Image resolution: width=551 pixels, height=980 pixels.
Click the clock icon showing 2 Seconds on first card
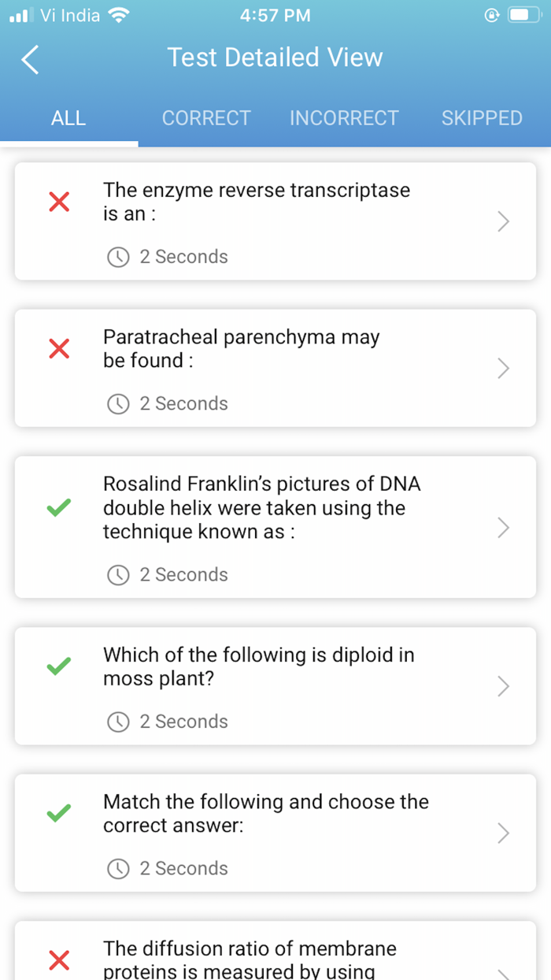coord(118,256)
